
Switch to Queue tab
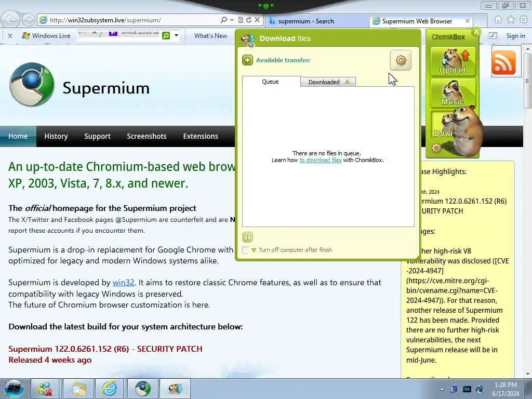270,82
